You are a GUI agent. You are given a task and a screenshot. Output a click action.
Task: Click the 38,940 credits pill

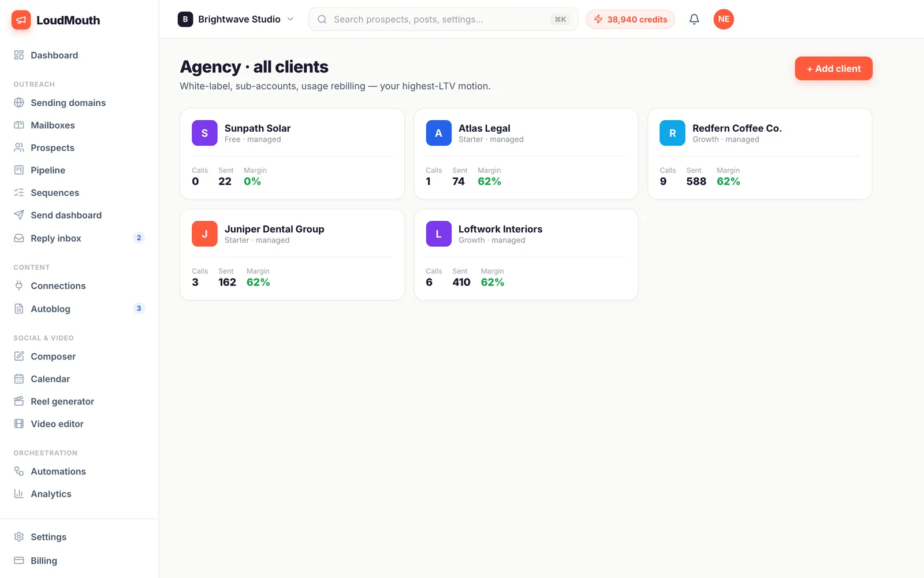(630, 19)
